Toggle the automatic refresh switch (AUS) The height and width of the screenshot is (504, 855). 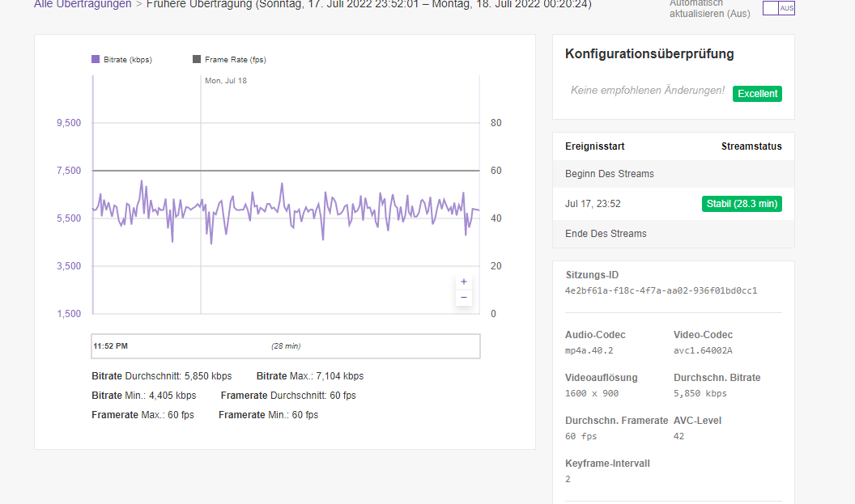click(x=778, y=8)
